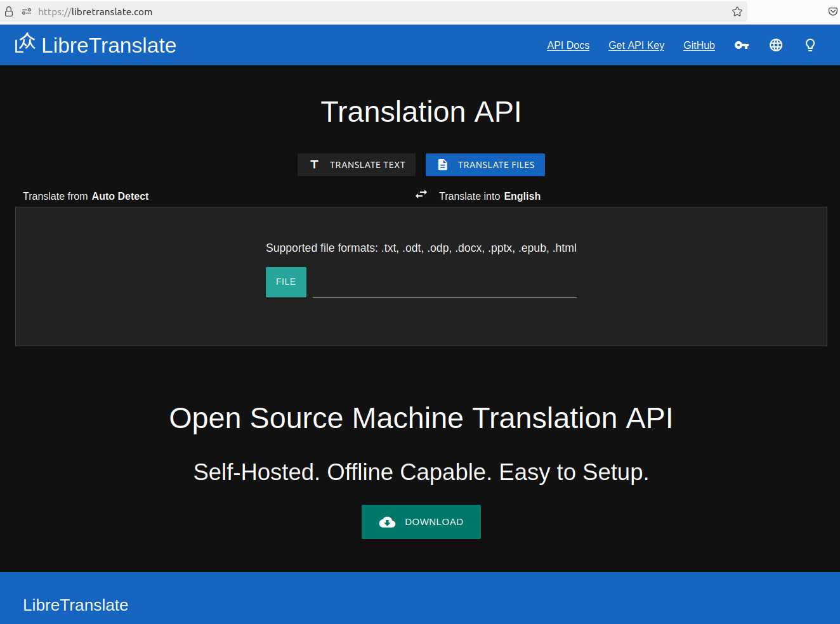The height and width of the screenshot is (624, 840).
Task: Click the Download button
Action: (x=421, y=522)
